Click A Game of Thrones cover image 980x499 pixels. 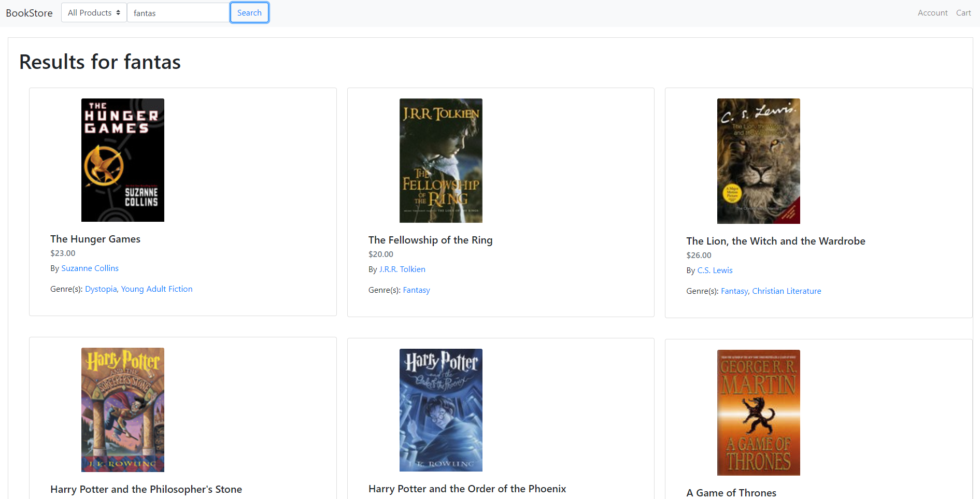point(758,412)
